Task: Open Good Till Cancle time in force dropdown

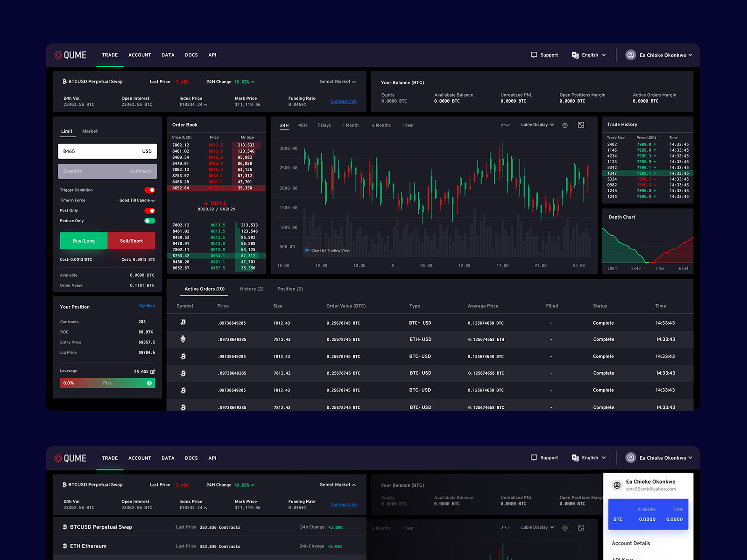Action: click(137, 200)
